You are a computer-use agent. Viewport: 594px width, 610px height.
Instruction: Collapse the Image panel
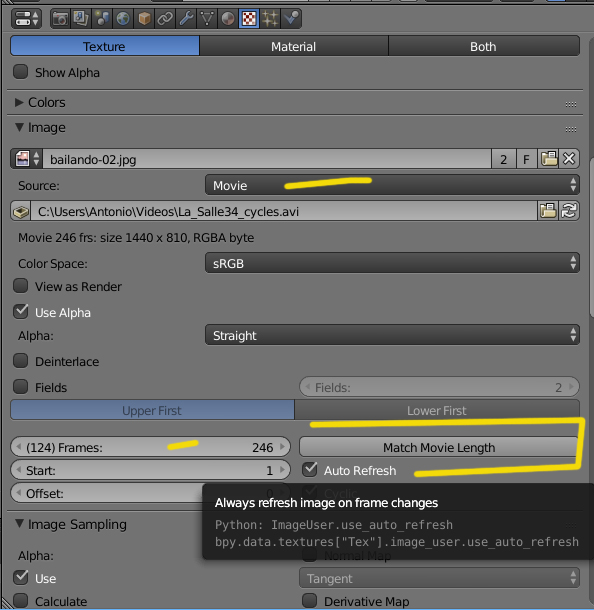coord(19,127)
